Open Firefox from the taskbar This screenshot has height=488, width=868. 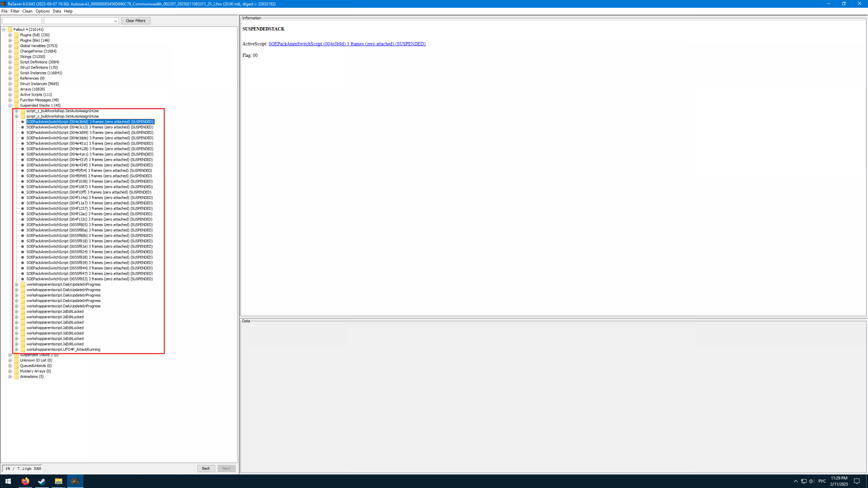[25, 481]
